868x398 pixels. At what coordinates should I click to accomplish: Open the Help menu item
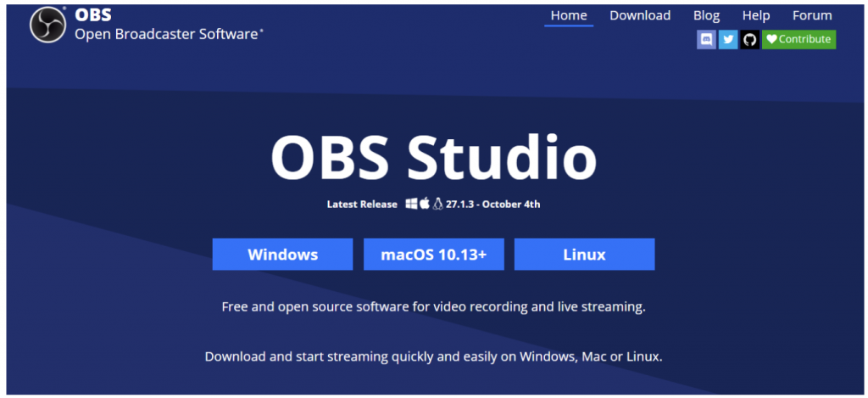click(755, 15)
